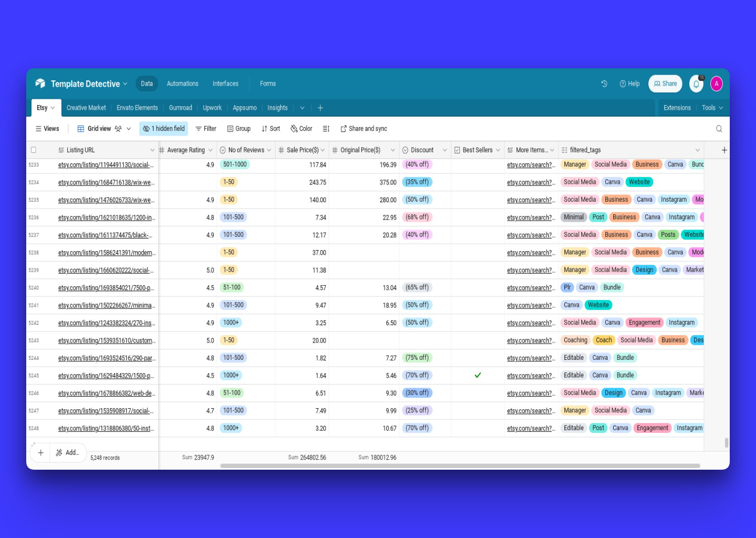Select Original Price cell 196.39

[x=364, y=164]
